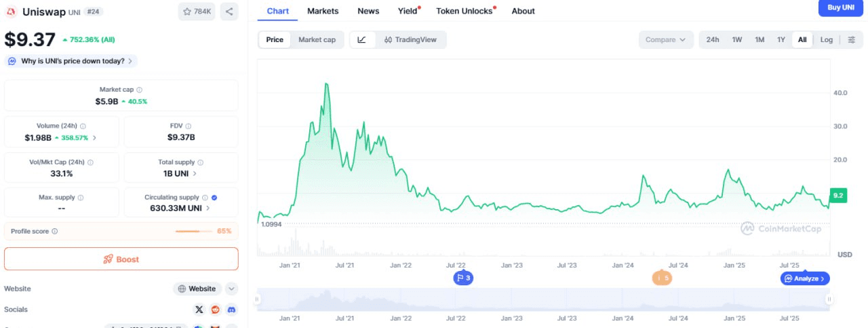Open the Discord social link
Image resolution: width=868 pixels, height=328 pixels.
[x=231, y=310]
